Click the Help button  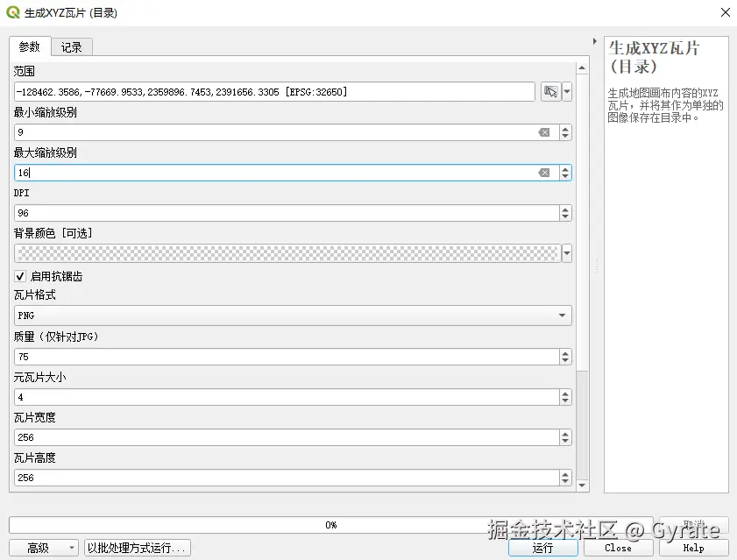[694, 549]
